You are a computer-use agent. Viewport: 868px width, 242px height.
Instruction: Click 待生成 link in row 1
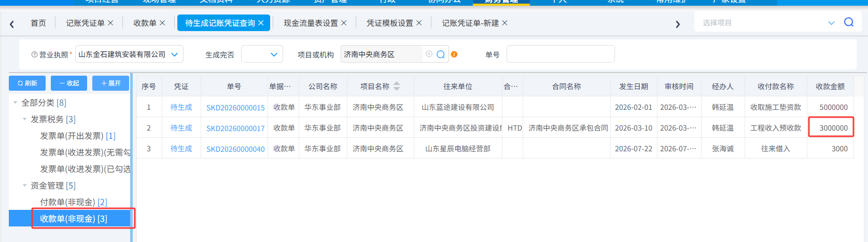tap(181, 107)
